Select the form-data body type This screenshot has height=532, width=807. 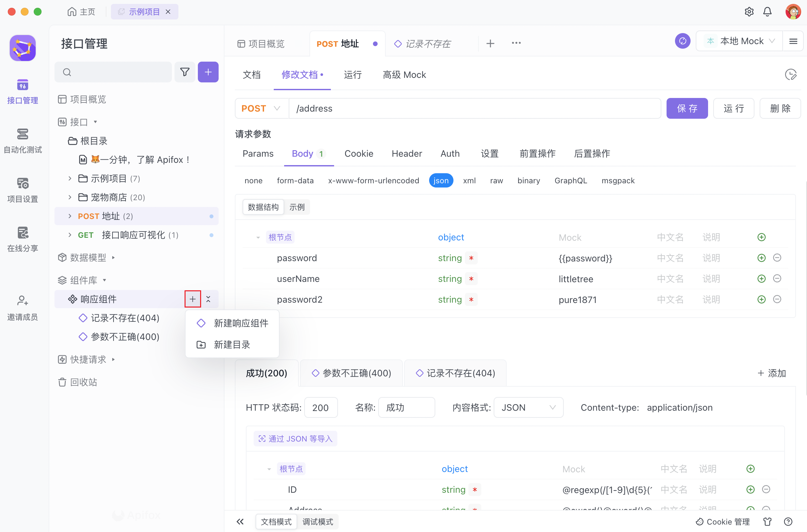(295, 180)
